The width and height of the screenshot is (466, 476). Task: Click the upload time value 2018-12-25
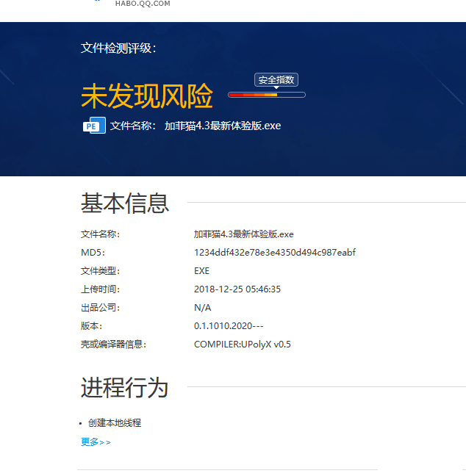(237, 289)
